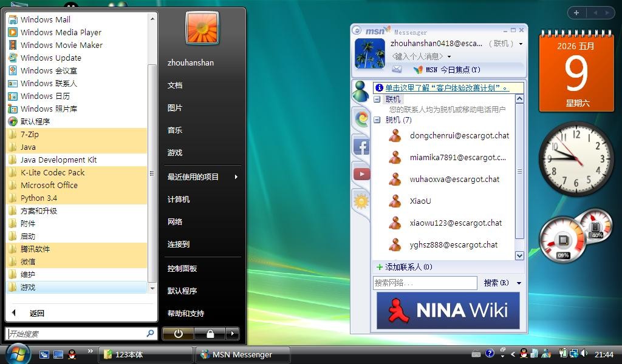Expand the 7-Zip folder
Viewport: 622px width, 364px height.
coord(77,134)
